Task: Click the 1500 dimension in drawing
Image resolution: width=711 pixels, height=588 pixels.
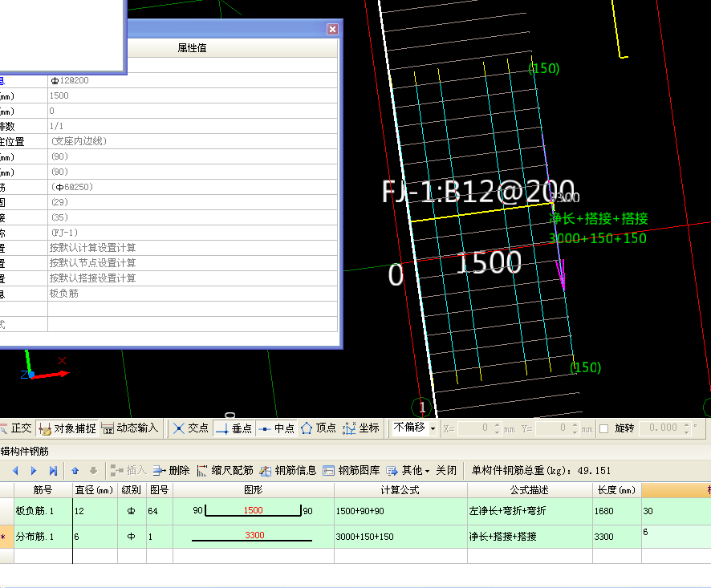Action: point(489,262)
